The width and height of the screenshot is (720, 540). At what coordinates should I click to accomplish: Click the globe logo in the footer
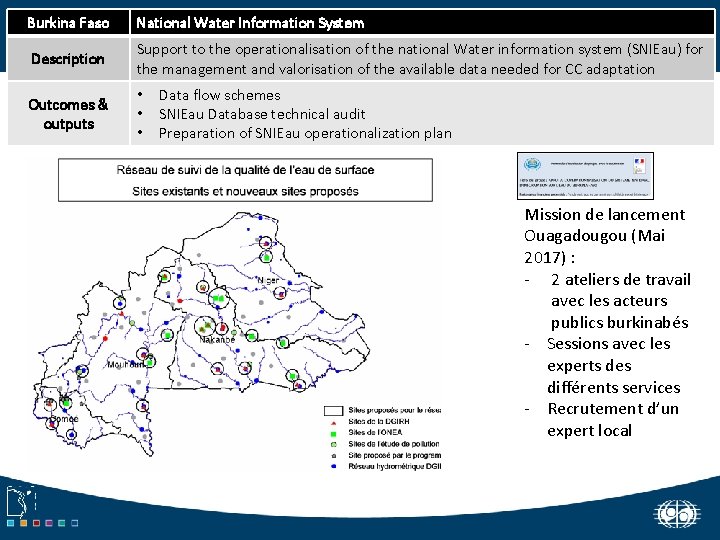(678, 514)
